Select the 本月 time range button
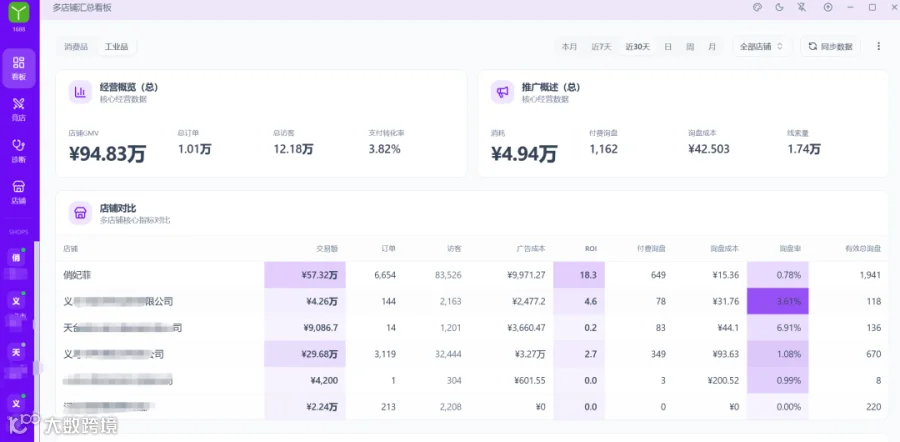 (x=569, y=47)
